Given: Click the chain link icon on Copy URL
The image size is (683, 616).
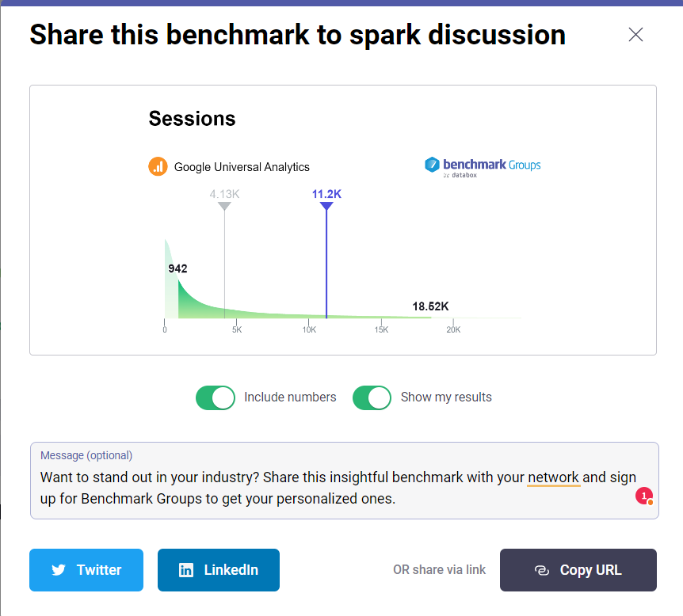Looking at the screenshot, I should coord(542,570).
